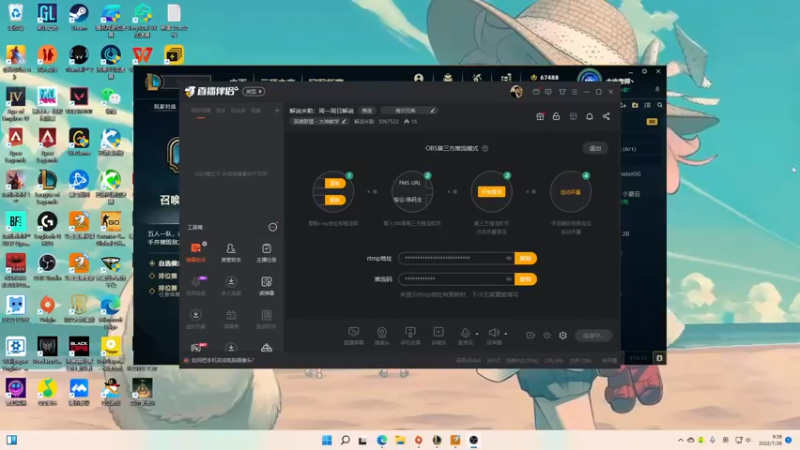The height and width of the screenshot is (450, 800).
Task: Launch OBS Studio from the desktop
Action: (x=47, y=267)
